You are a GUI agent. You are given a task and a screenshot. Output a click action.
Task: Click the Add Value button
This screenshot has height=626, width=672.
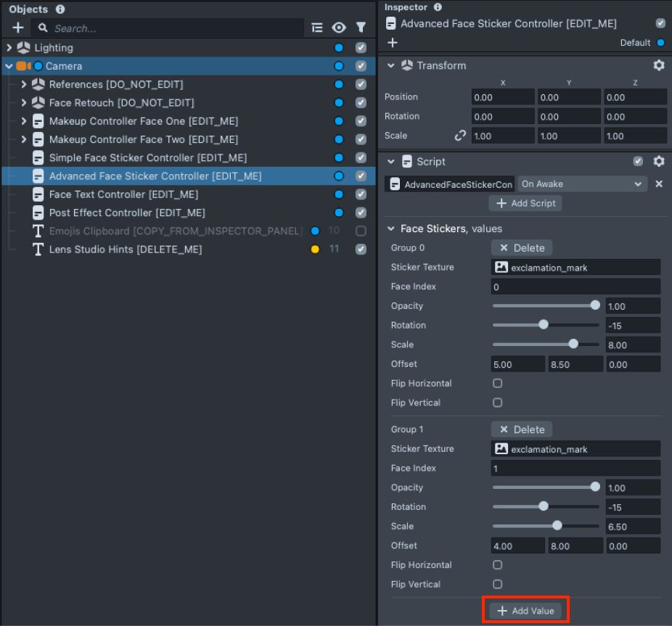525,609
